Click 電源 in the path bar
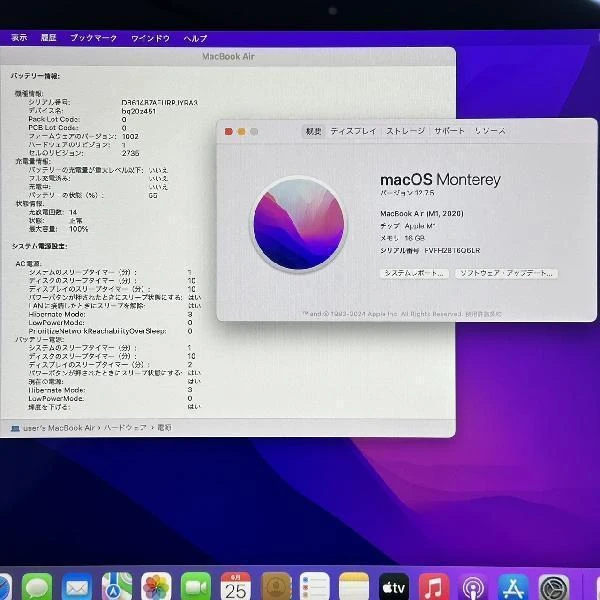 pyautogui.click(x=164, y=428)
